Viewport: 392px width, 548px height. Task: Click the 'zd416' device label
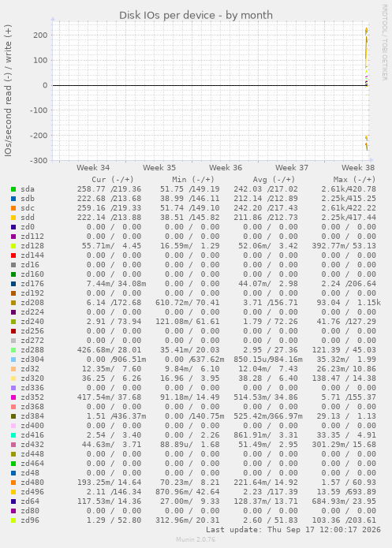[x=32, y=434]
